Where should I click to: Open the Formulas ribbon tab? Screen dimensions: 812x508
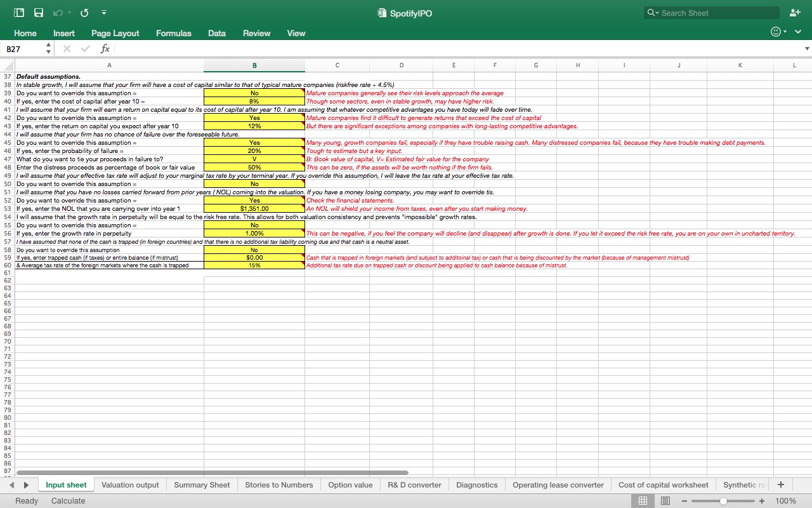pos(173,33)
